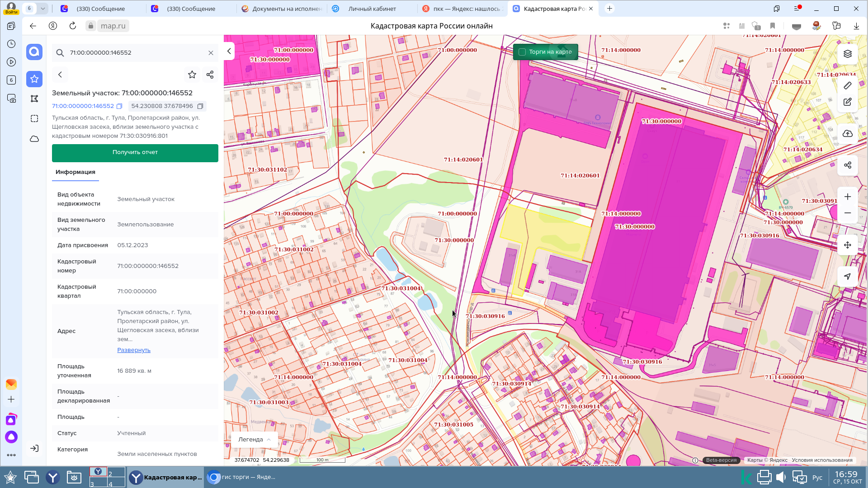Screen dimensions: 868x488
Task: Zoom in on the map
Action: [x=847, y=197]
